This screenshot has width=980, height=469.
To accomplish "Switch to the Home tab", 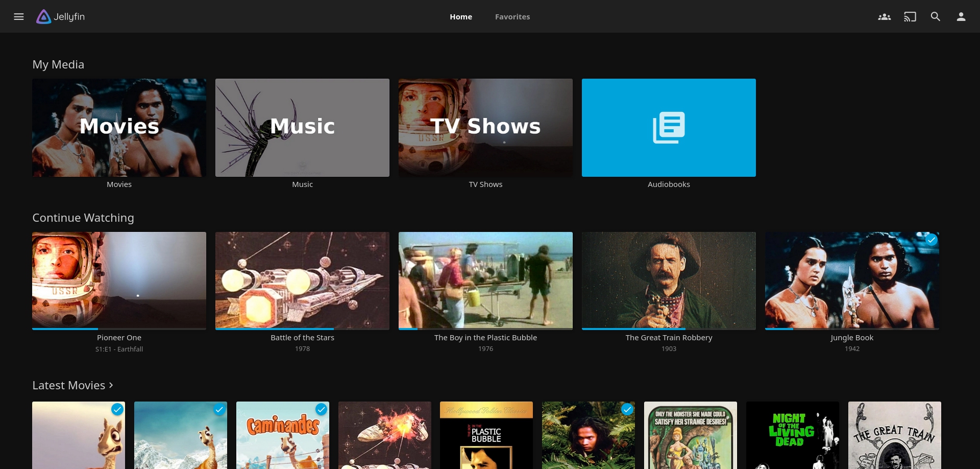I will (x=461, y=17).
